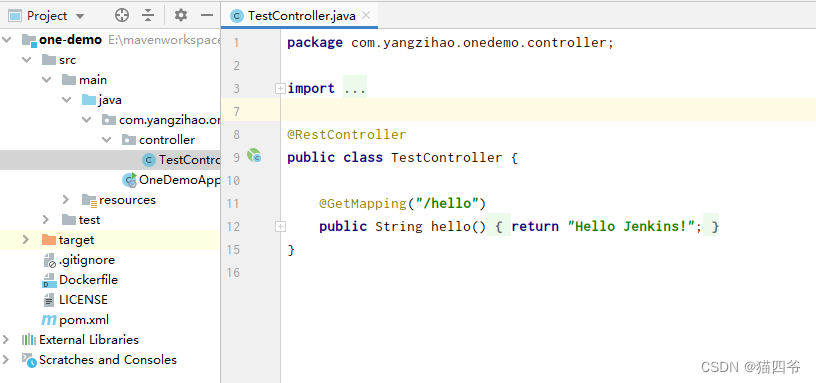Screen dimensions: 816x383
Task: Click the resources folder icon
Action: [x=89, y=200]
